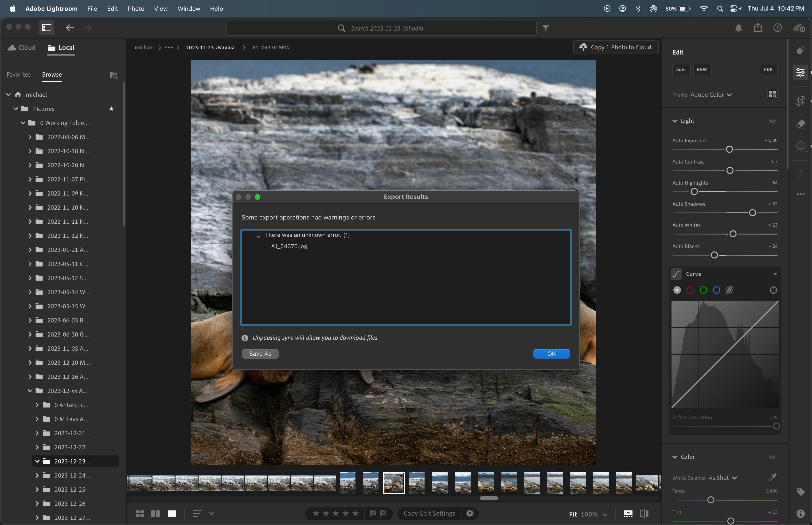Open the Masking tool
This screenshot has height=525, width=812.
(800, 146)
